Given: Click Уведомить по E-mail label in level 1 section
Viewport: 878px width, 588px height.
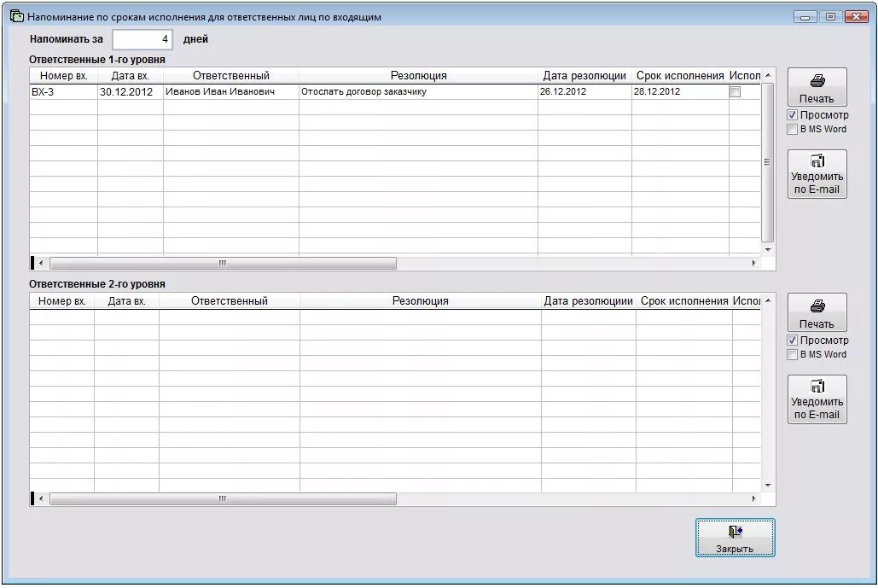Looking at the screenshot, I should (x=817, y=183).
